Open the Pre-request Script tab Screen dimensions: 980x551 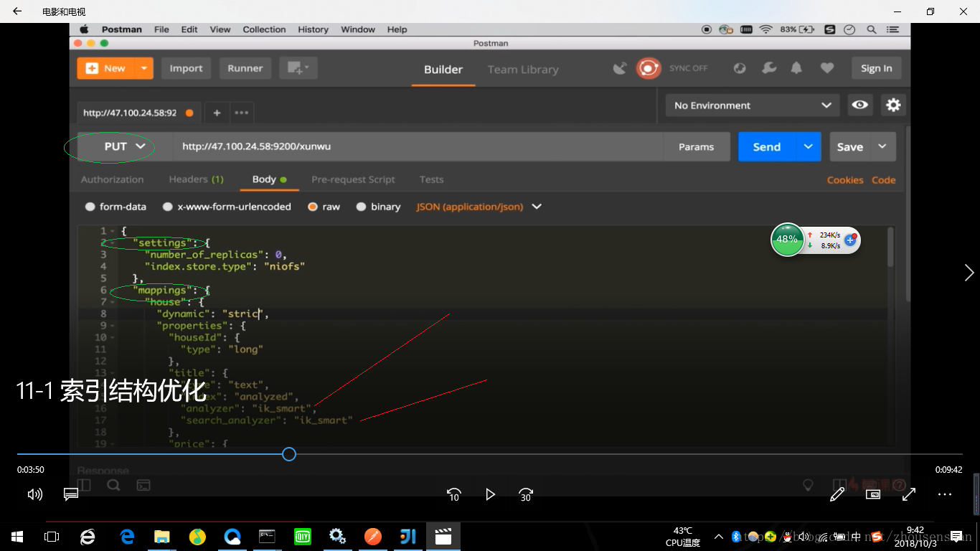[x=353, y=179]
